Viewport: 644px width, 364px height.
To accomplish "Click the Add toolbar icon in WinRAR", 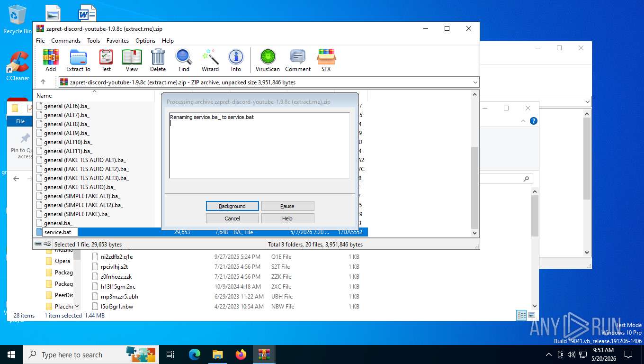I will click(x=51, y=60).
